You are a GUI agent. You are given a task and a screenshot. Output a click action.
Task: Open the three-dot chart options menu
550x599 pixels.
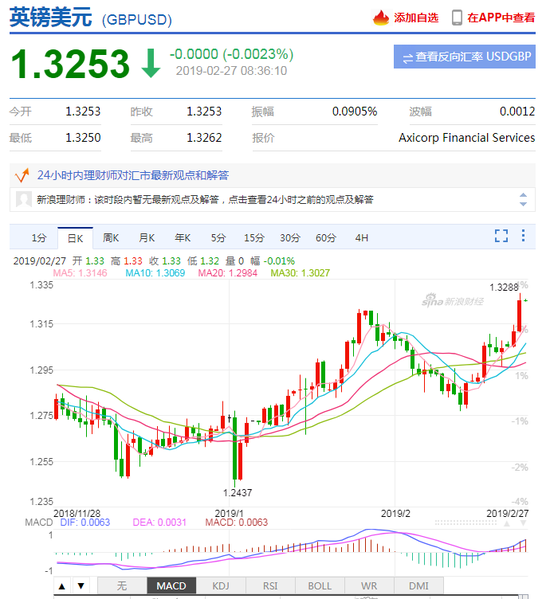coord(523,235)
